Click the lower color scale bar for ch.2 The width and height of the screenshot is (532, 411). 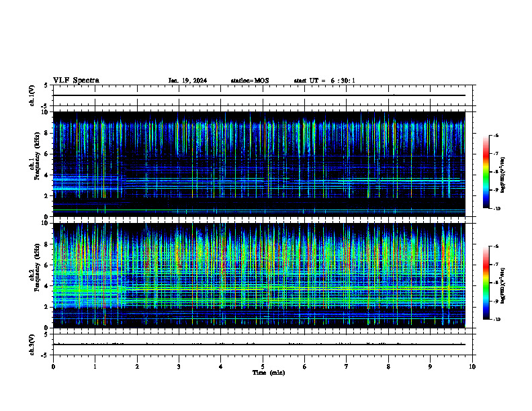pos(486,283)
